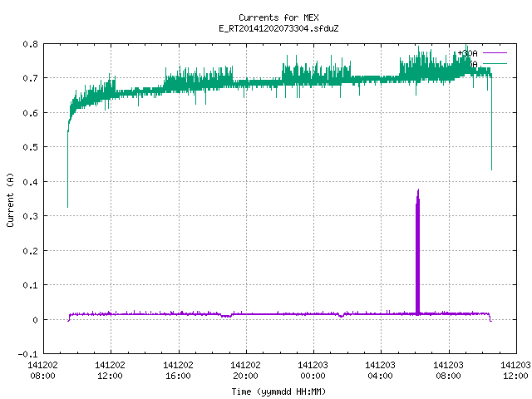This screenshot has width=532, height=399.
Task: Click the 04:00 x-axis tick label
Action: 380,376
